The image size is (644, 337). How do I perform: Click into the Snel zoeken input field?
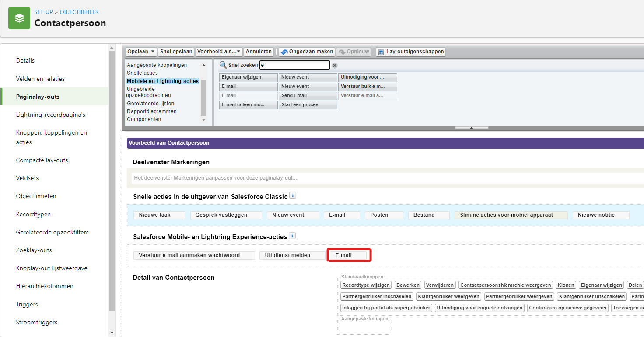point(295,65)
